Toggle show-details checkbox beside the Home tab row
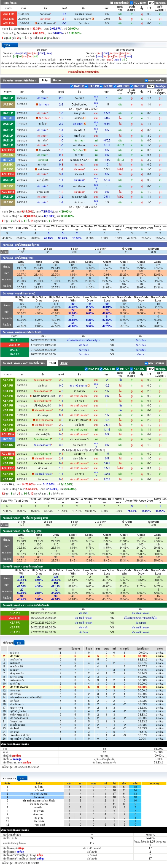The image size is (167, 868). (x=146, y=80)
